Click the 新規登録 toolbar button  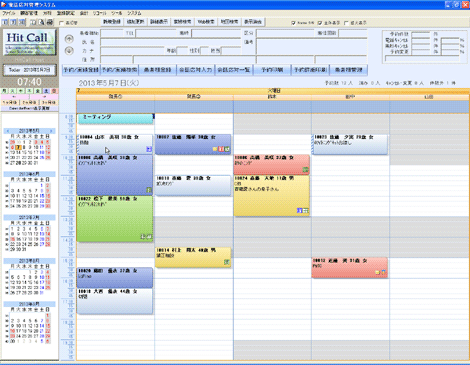(112, 22)
